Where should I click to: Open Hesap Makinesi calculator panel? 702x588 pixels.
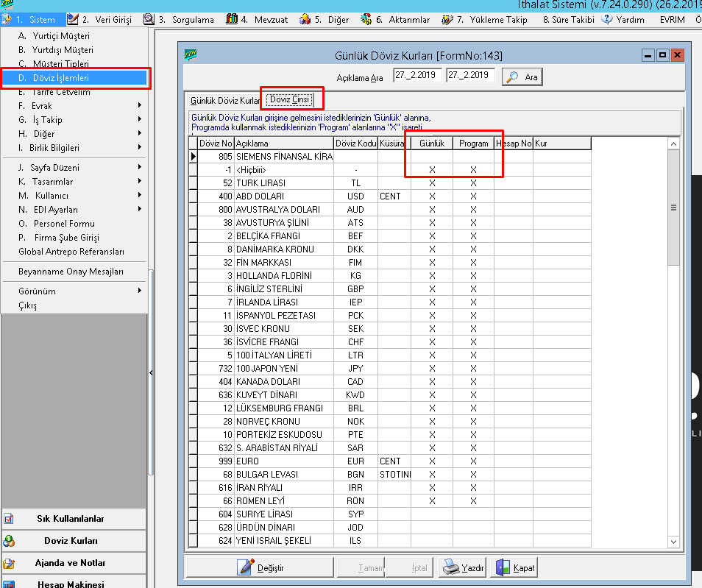click(71, 584)
